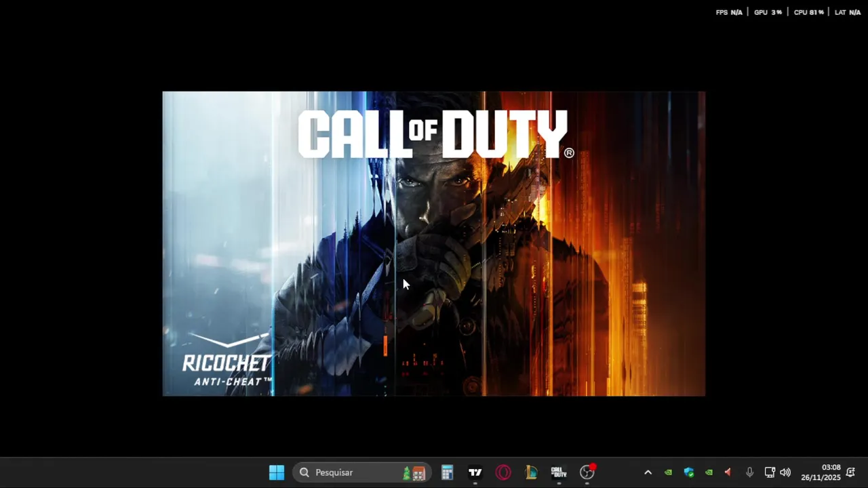The image size is (868, 488).
Task: Click the microphone tray icon
Action: tap(749, 472)
